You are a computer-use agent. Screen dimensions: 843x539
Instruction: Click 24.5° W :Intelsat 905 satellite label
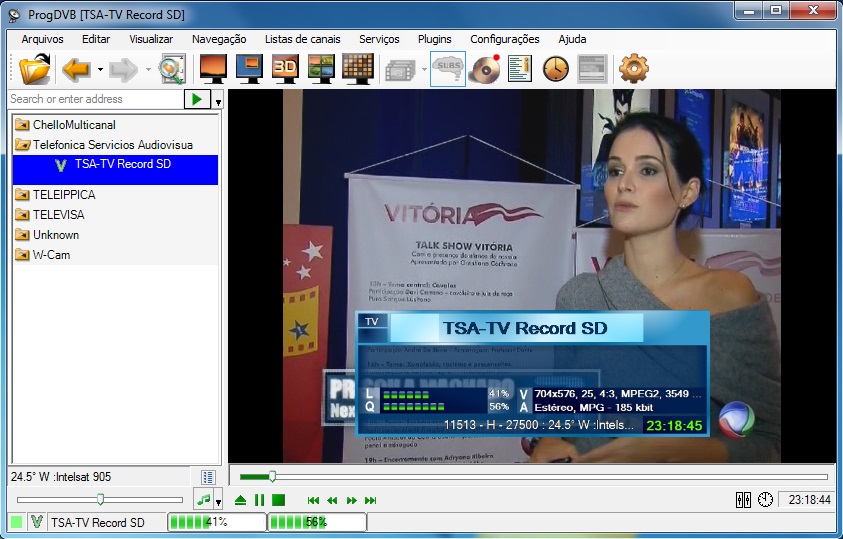(61, 477)
